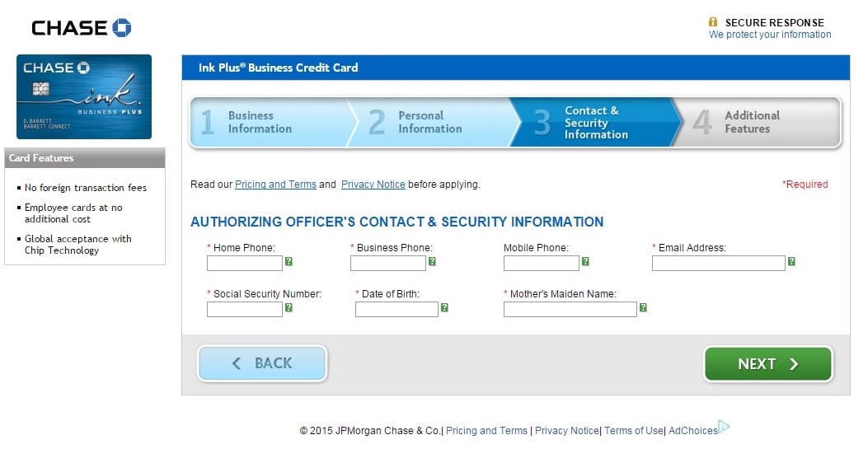Click the BACK button
Image resolution: width=868 pixels, height=463 pixels.
point(262,363)
